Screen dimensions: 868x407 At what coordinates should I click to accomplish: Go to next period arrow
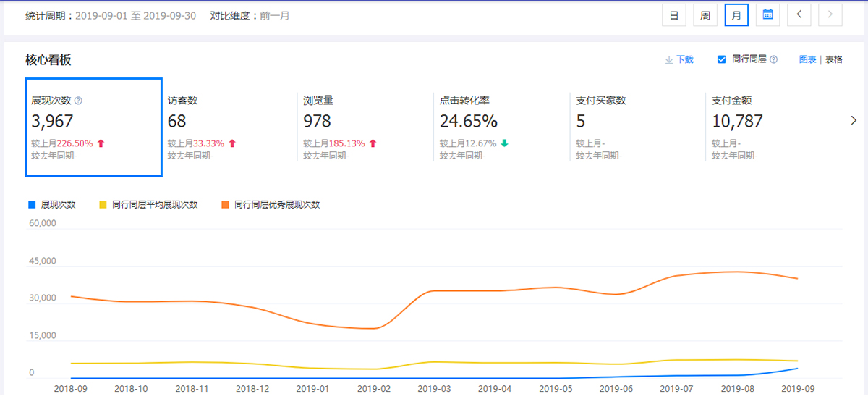(x=830, y=14)
